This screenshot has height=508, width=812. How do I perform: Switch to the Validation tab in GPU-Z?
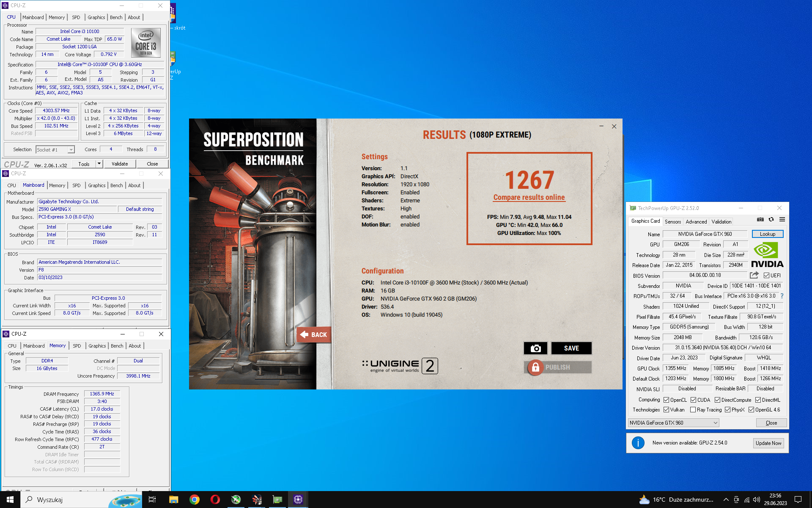[721, 222]
